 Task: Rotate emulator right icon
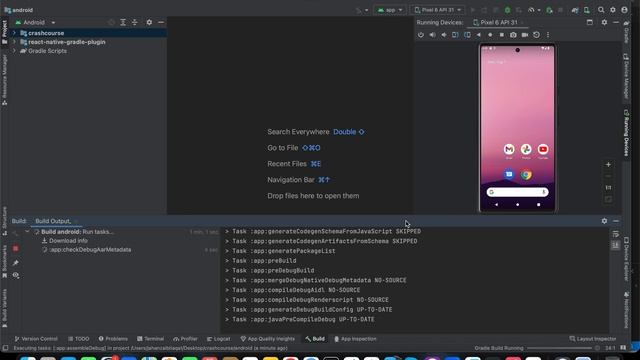467,35
